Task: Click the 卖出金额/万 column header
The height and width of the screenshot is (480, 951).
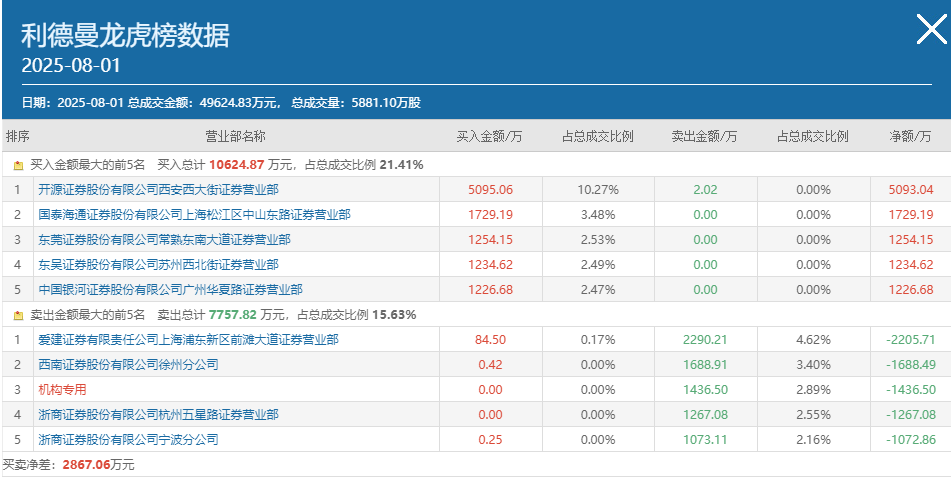Action: [x=704, y=136]
